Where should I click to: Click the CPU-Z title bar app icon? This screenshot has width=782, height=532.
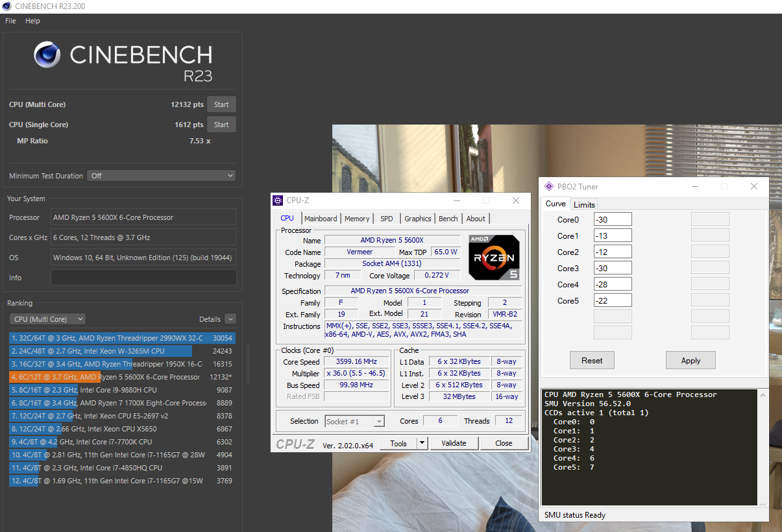(278, 200)
